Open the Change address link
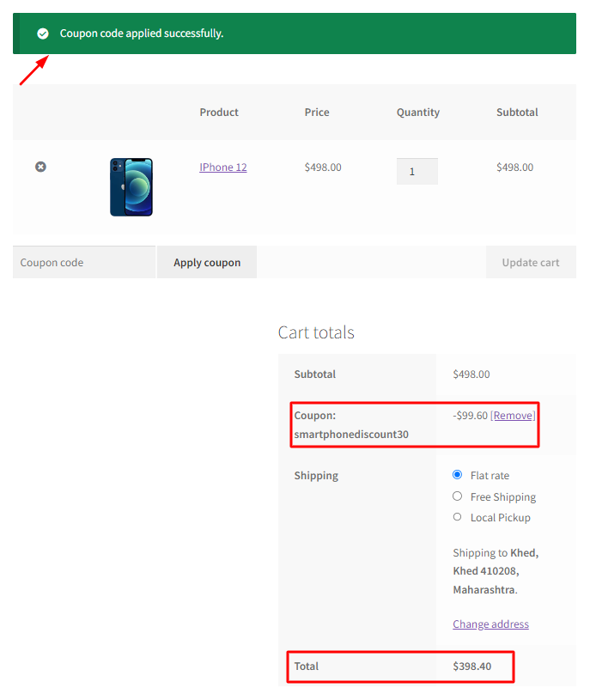Viewport: 590px width, 700px height. (490, 624)
